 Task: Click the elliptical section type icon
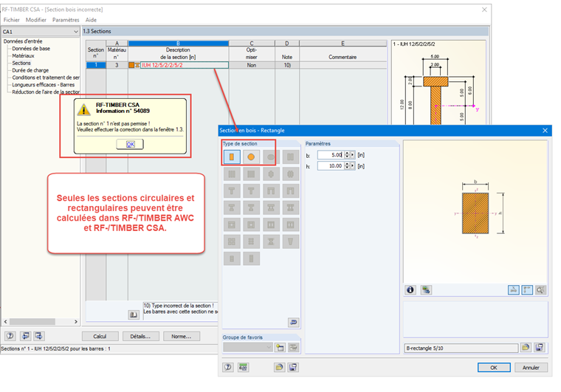coord(271,157)
